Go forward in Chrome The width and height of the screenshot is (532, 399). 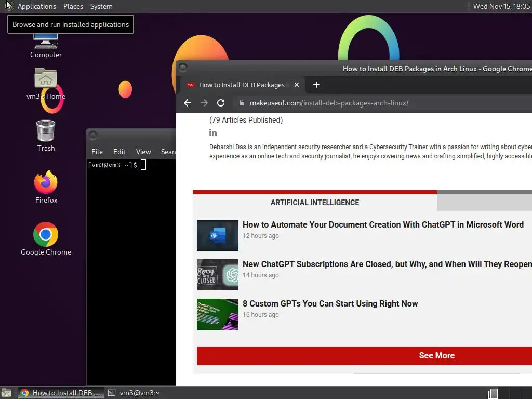click(204, 103)
